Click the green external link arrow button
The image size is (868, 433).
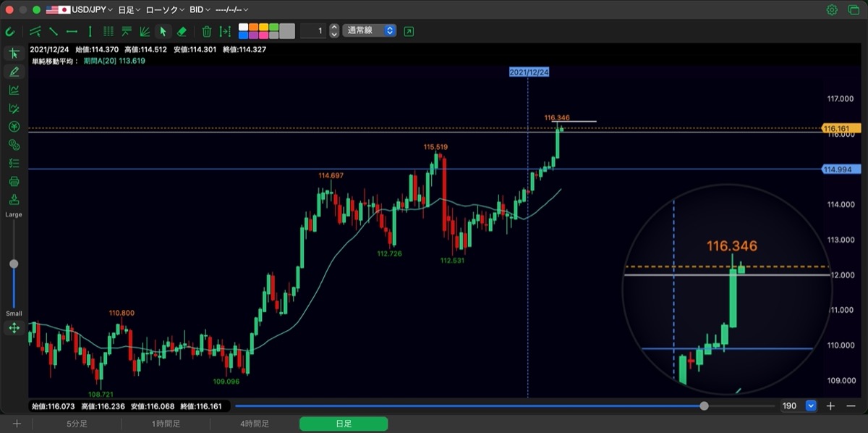(409, 31)
